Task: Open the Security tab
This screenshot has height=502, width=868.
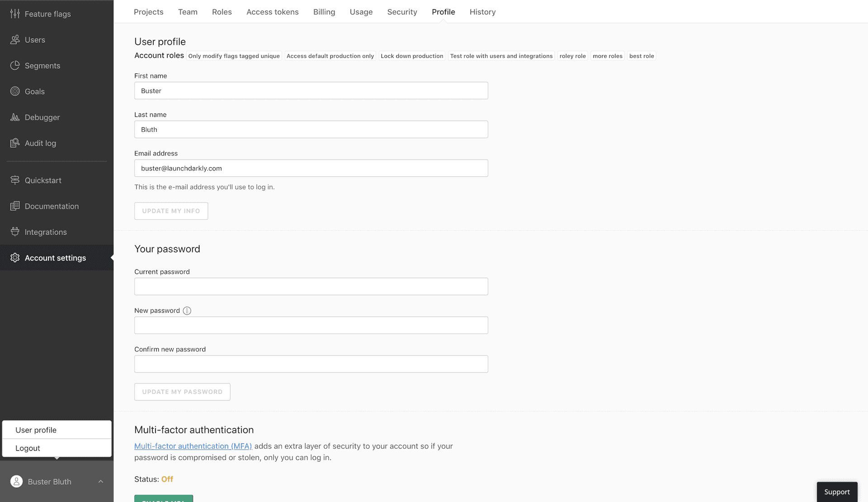Action: pyautogui.click(x=402, y=12)
